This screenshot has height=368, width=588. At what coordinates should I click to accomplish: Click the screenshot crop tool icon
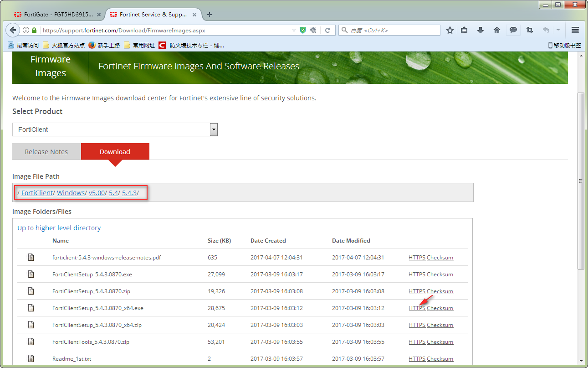[529, 30]
